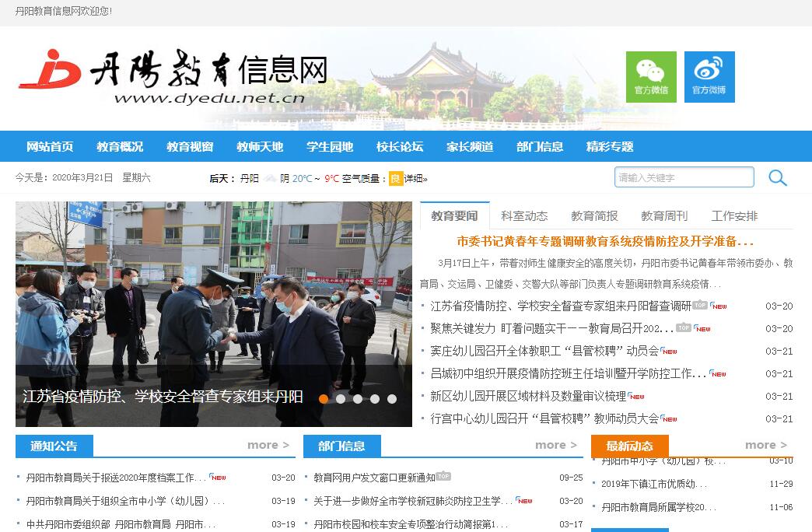Open more in 通知公告 section
Image resolution: width=812 pixels, height=532 pixels.
click(x=268, y=445)
